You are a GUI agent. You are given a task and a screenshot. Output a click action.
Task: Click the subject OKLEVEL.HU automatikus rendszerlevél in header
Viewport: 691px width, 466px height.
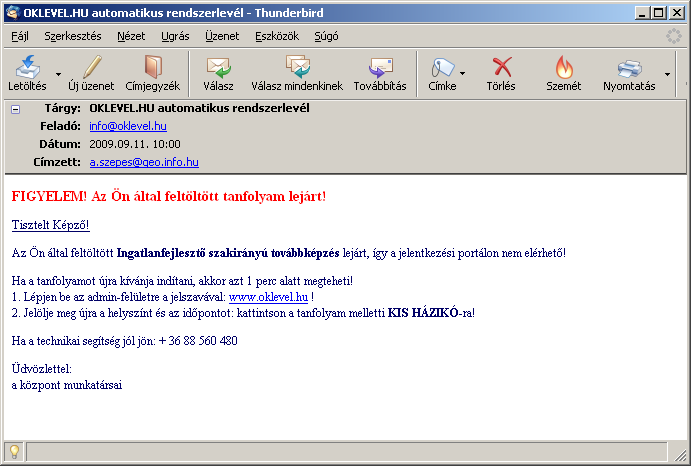click(199, 108)
